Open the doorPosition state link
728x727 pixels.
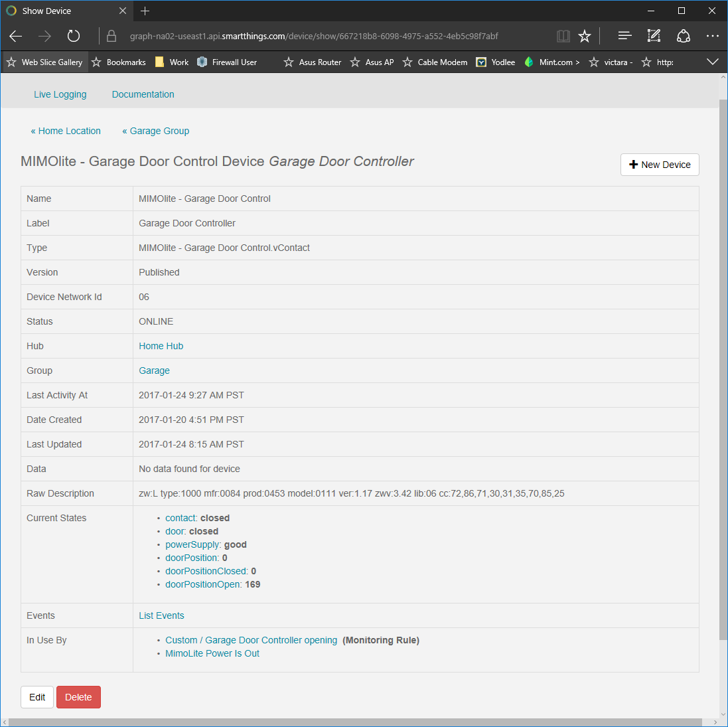[x=191, y=558]
